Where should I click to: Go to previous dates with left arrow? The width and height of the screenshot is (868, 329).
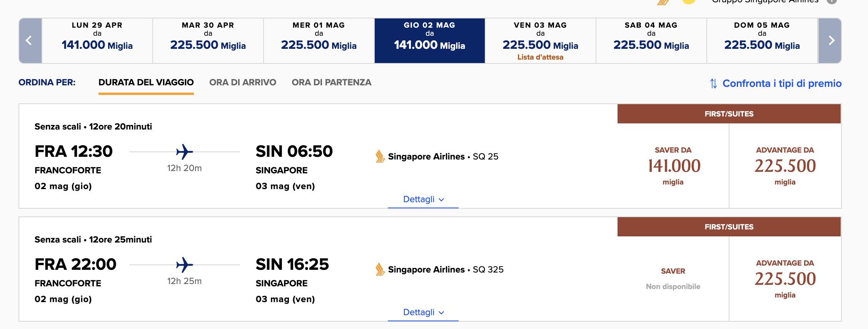[x=30, y=41]
